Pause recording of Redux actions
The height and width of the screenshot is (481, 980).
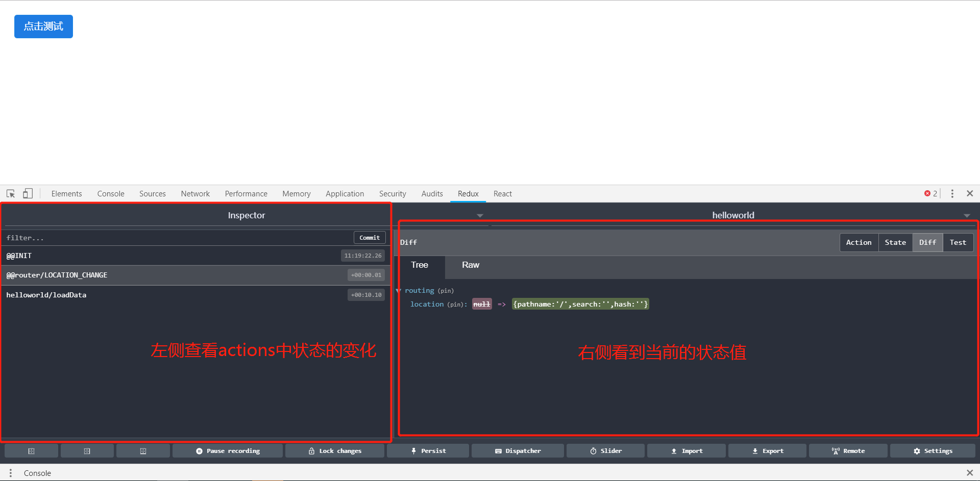[228, 451]
